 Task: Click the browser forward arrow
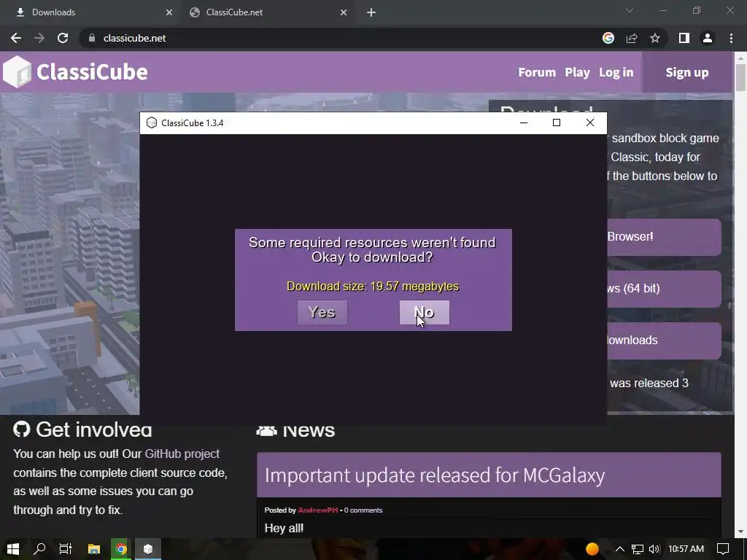pyautogui.click(x=39, y=38)
